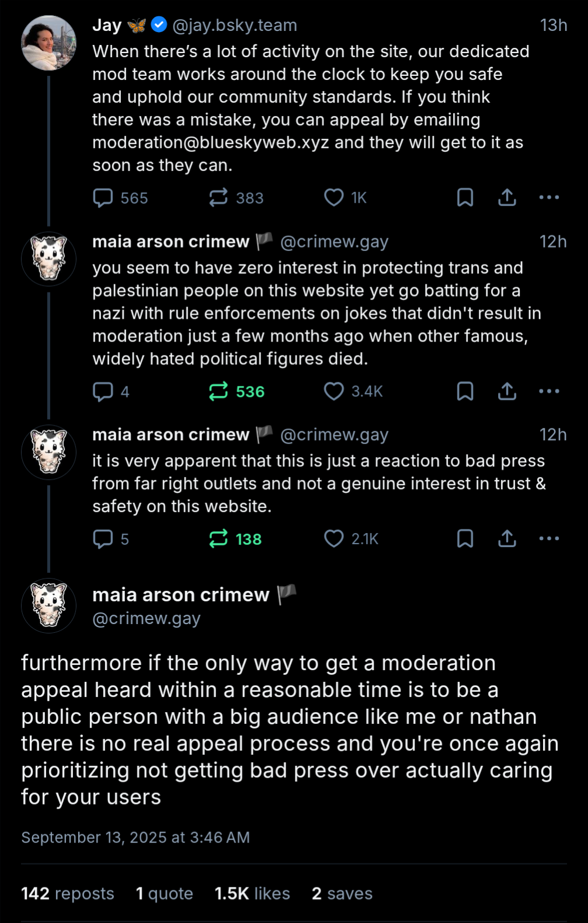Screen dimensions: 588x923
Task: Open more options on the 2.1K-likes post
Action: pyautogui.click(x=549, y=539)
